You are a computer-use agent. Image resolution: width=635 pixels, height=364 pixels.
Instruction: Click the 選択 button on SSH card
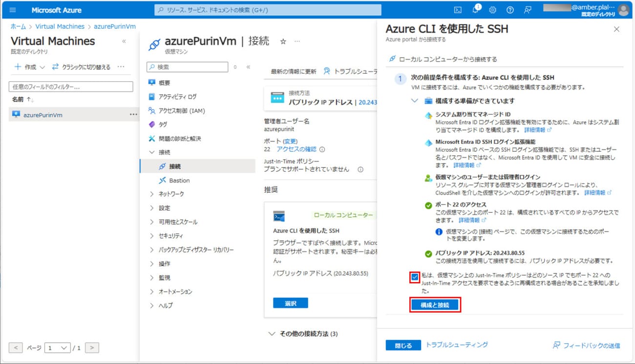coord(291,303)
